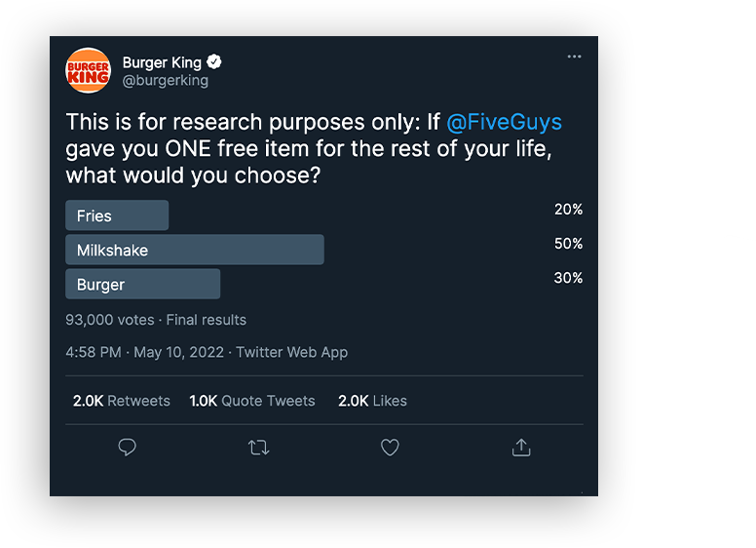Select the Burger poll option

(142, 284)
